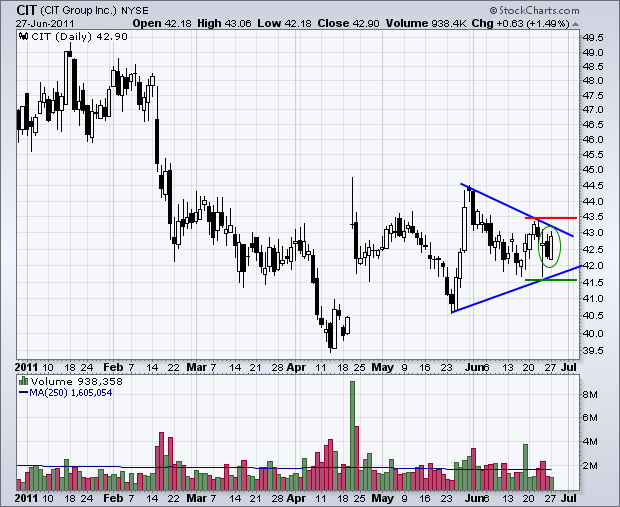Click the High 43.06 value

pos(224,23)
